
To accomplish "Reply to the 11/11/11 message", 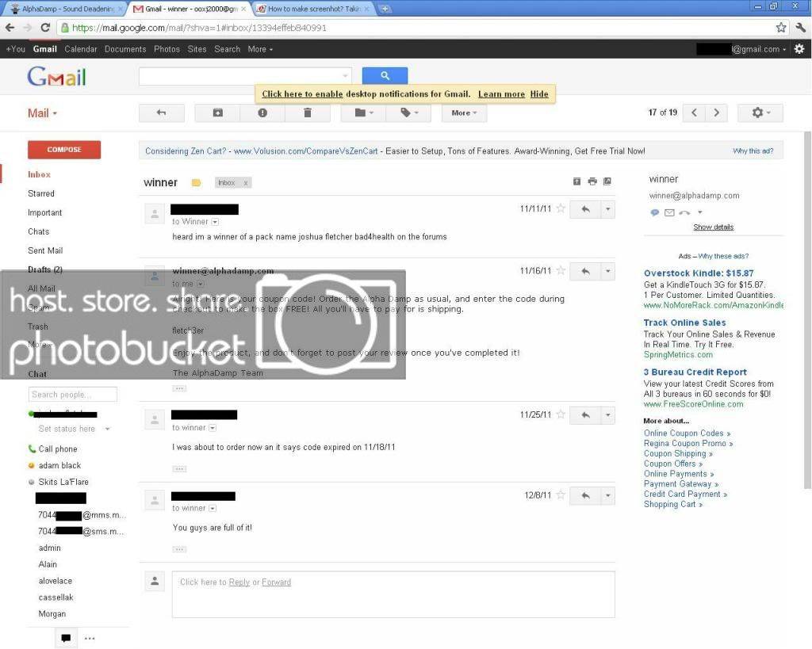I will (585, 209).
